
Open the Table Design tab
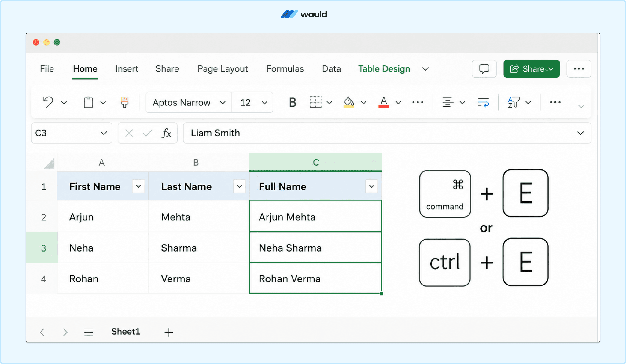(x=384, y=69)
